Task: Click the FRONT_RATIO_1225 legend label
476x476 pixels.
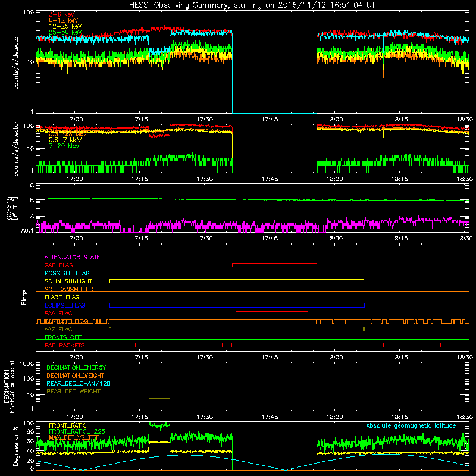Action: [77, 432]
